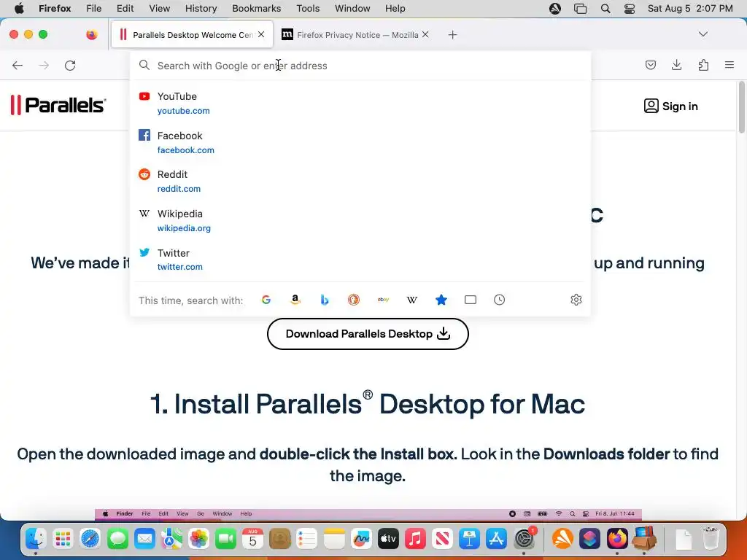Open Launchpad from the Dock

(x=63, y=539)
